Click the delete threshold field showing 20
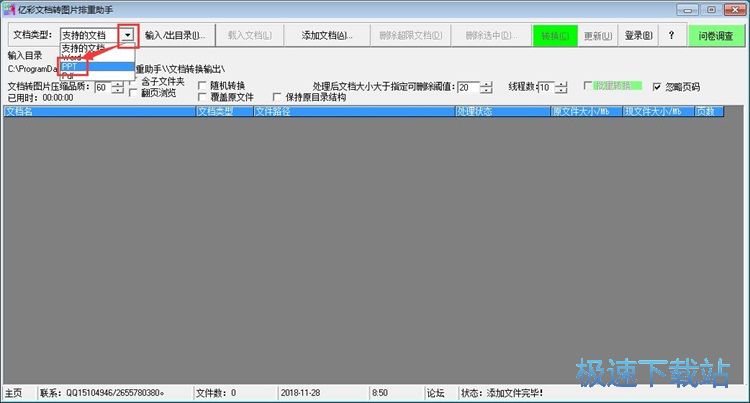 [468, 87]
